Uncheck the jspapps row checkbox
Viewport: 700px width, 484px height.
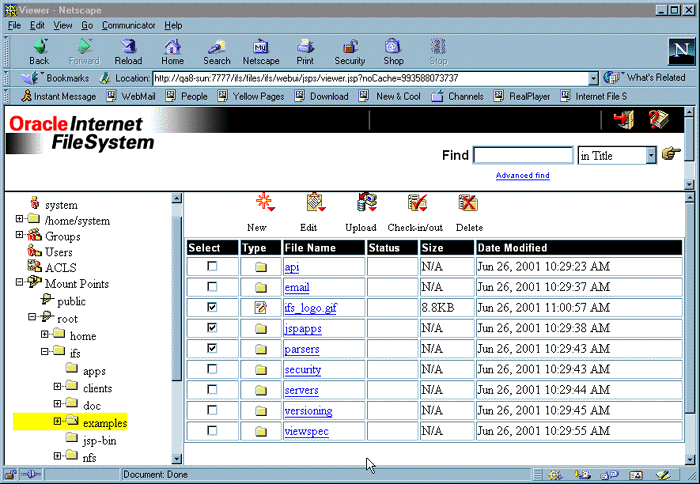coord(212,328)
